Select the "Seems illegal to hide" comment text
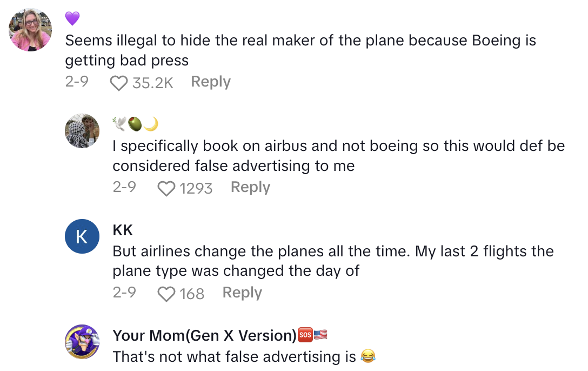The height and width of the screenshot is (371, 588). click(x=300, y=50)
